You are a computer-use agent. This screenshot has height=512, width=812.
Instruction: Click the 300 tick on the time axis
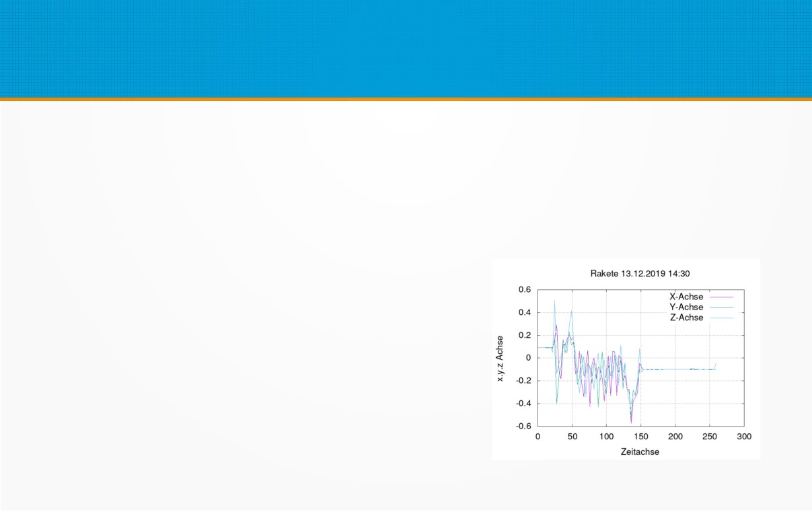click(744, 437)
